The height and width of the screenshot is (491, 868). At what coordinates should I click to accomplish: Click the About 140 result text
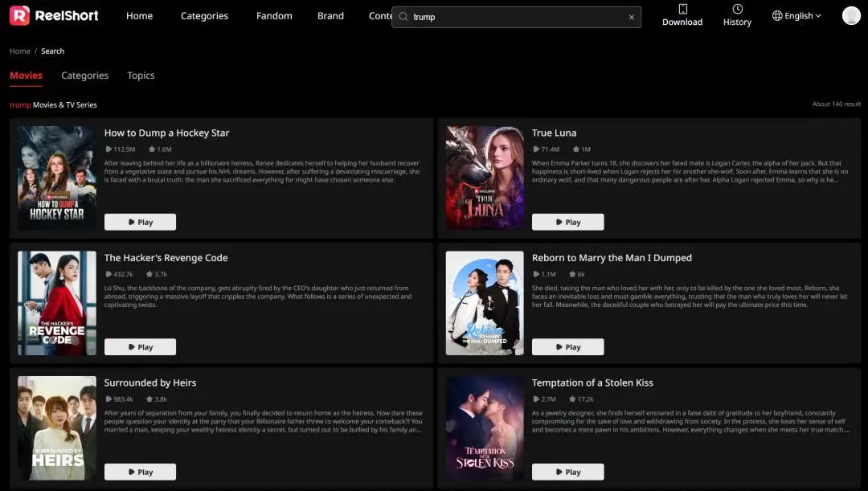(836, 104)
